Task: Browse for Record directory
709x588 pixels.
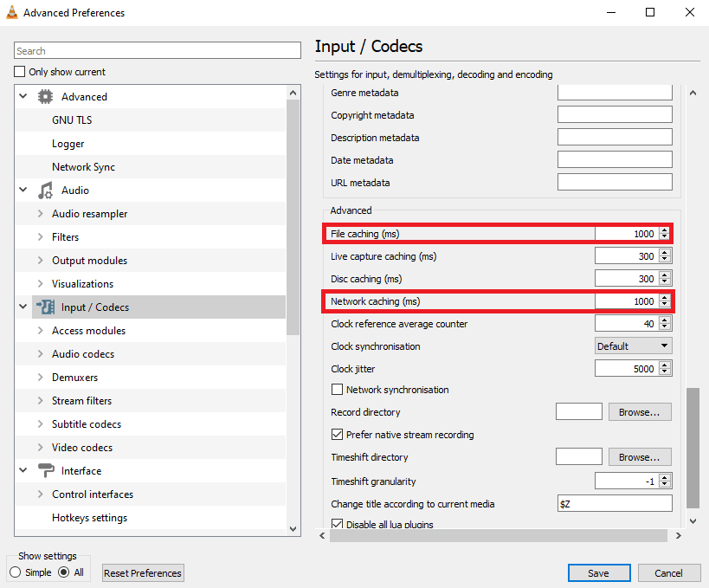Action: [x=640, y=412]
